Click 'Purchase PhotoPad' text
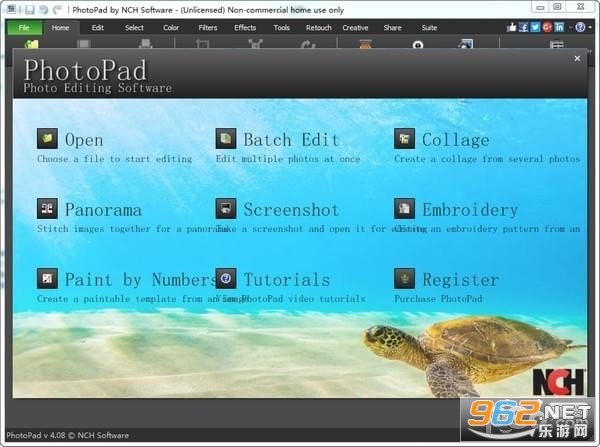 click(x=438, y=299)
